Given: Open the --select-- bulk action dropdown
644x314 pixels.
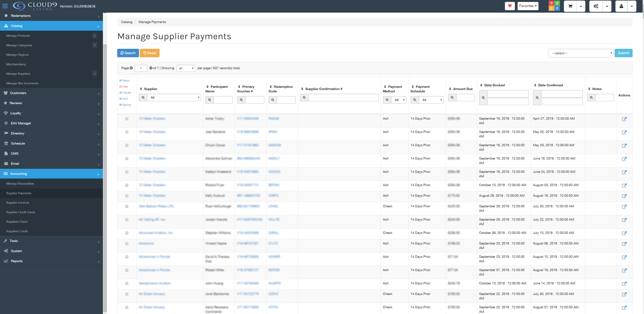Looking at the screenshot, I should [x=580, y=53].
